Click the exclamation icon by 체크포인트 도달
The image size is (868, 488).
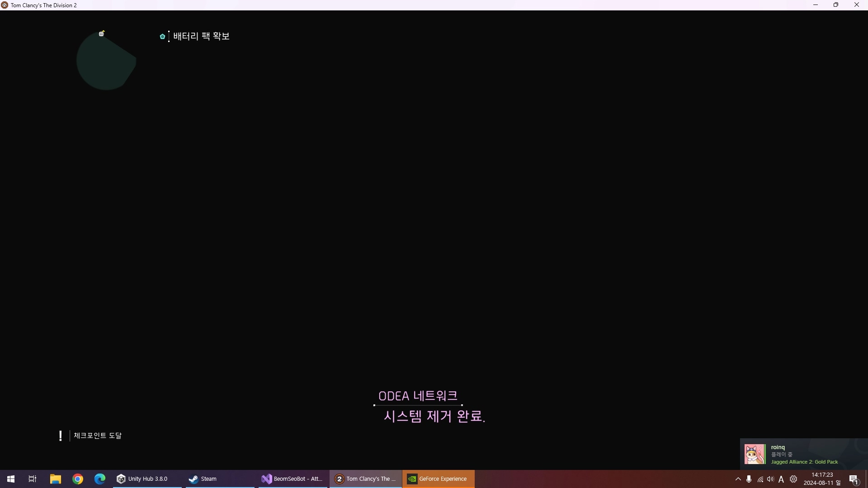61,436
